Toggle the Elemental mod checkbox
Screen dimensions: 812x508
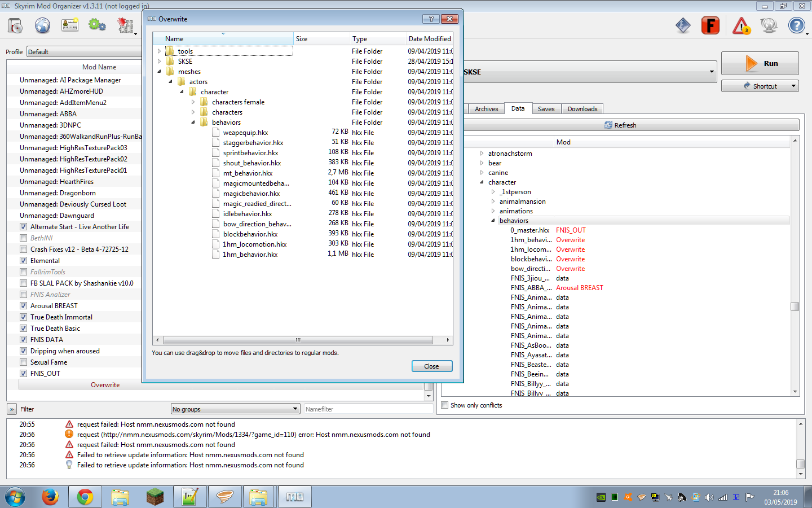click(24, 261)
